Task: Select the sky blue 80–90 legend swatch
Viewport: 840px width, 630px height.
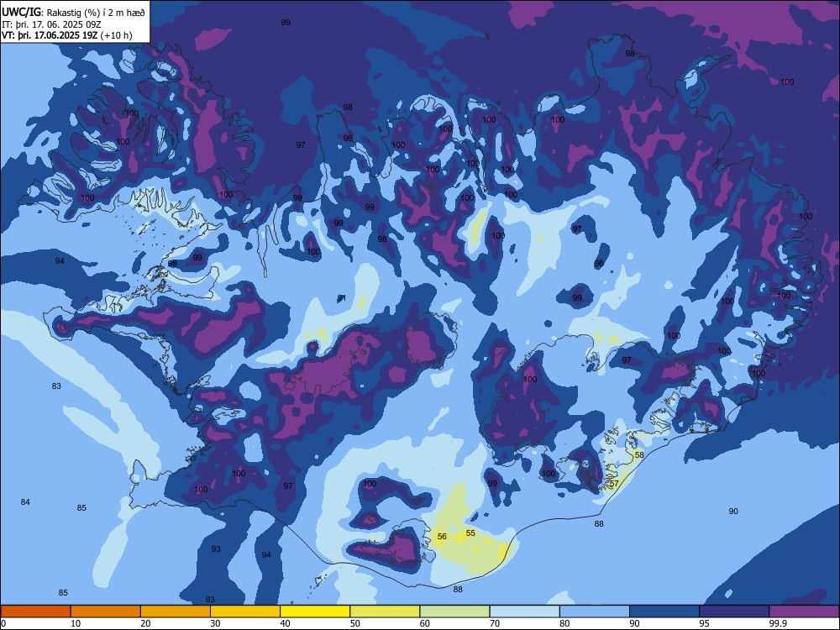Action: click(595, 612)
